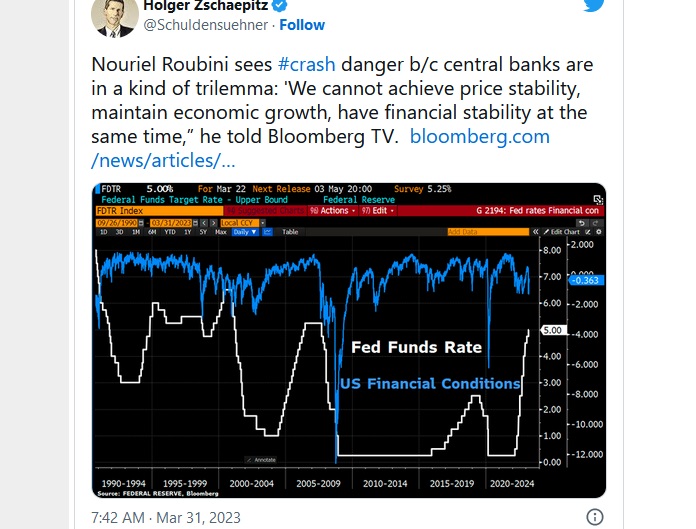Follow the @Schuldensuehner account
The height and width of the screenshot is (529, 696).
[x=302, y=23]
